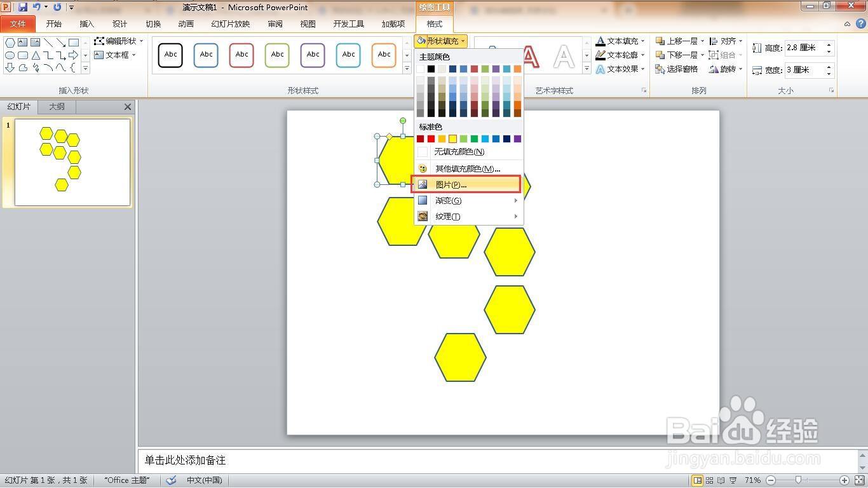
Task: Click the Redo icon in quick access toolbar
Action: click(58, 7)
